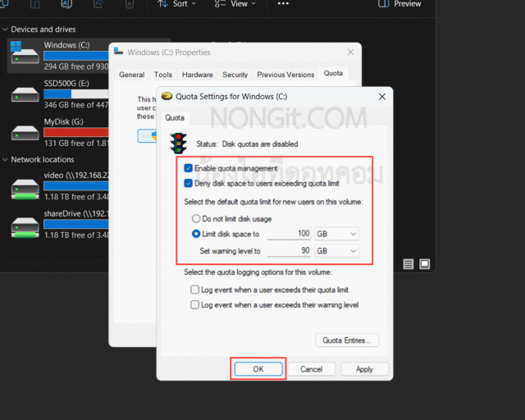
Task: Open the Security tab in Properties
Action: [235, 75]
